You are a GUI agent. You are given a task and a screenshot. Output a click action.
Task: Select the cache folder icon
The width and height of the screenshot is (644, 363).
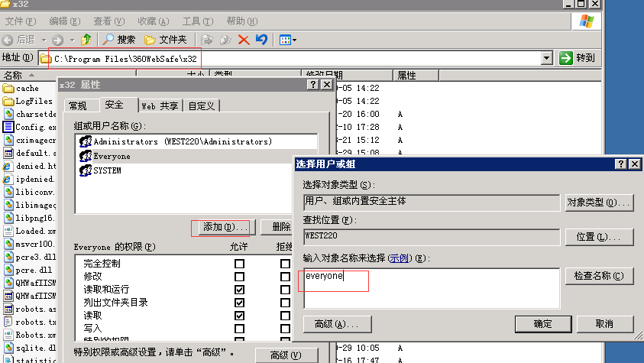tap(8, 88)
